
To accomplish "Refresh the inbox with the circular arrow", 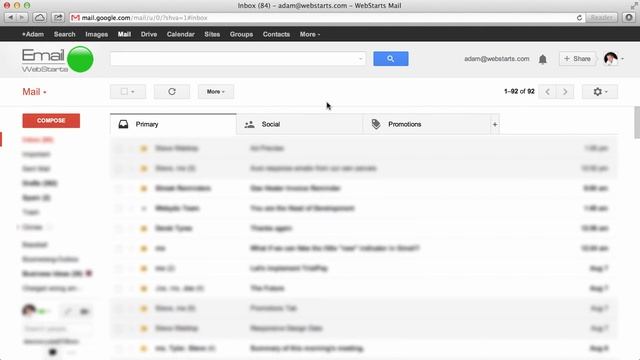I will pos(172,91).
